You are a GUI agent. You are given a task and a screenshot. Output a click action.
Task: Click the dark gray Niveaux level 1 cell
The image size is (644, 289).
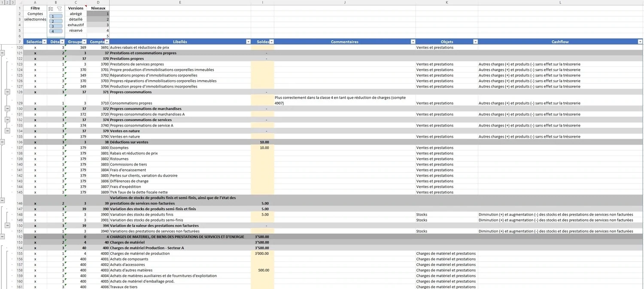point(98,14)
